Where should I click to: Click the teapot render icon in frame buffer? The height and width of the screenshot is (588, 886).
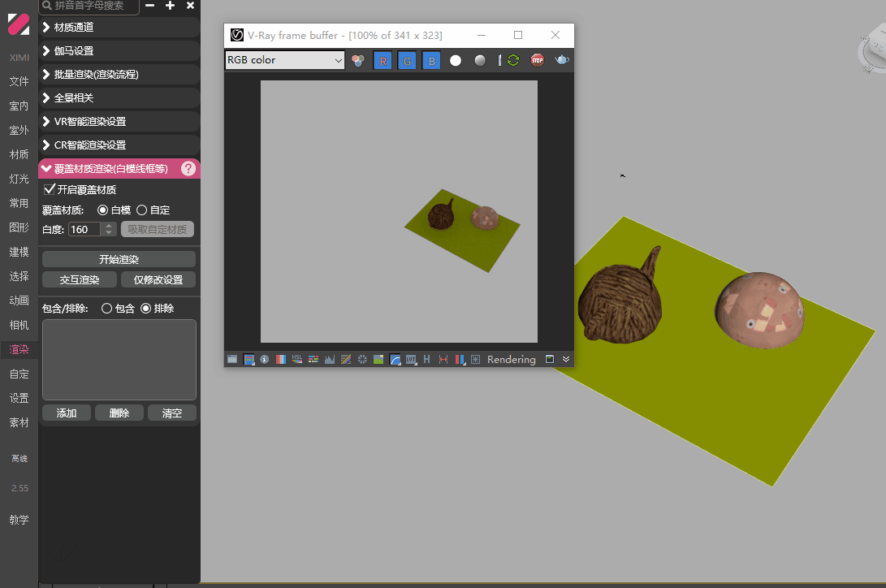562,60
